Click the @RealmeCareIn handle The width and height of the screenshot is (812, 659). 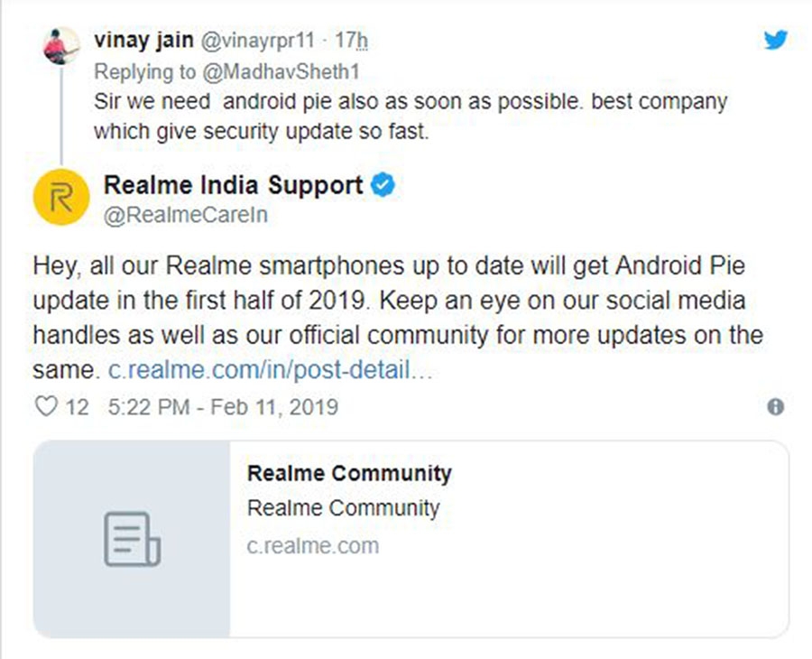186,215
